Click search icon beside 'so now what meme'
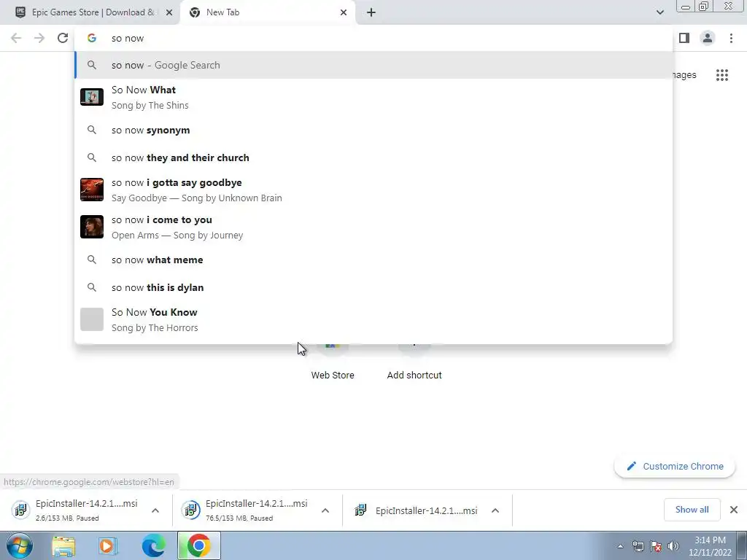This screenshot has height=560, width=747. coord(91,260)
